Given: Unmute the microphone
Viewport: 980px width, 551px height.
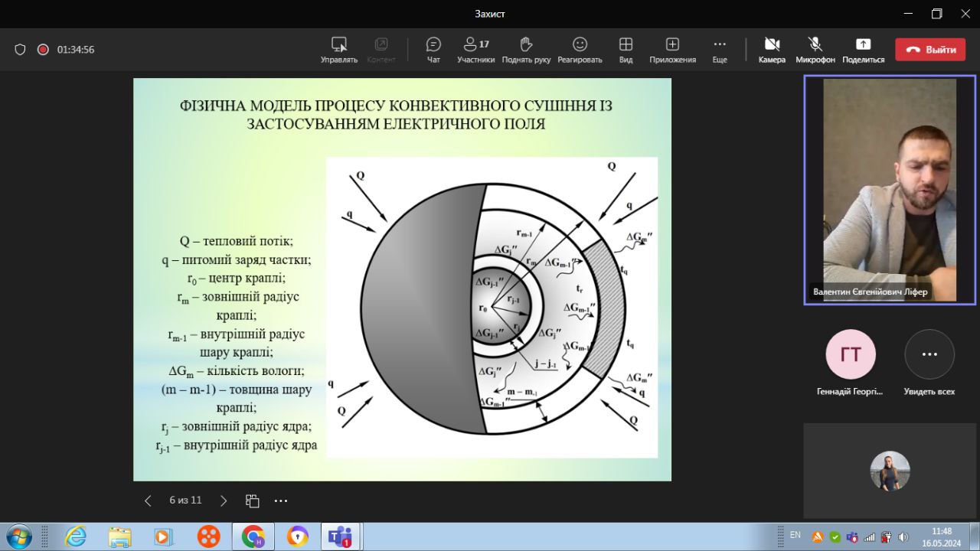Looking at the screenshot, I should click(x=815, y=50).
